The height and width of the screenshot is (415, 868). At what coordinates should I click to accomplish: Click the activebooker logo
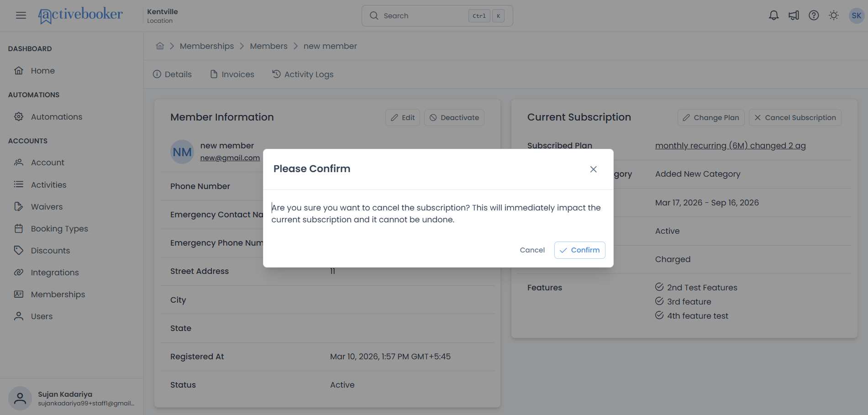point(80,16)
